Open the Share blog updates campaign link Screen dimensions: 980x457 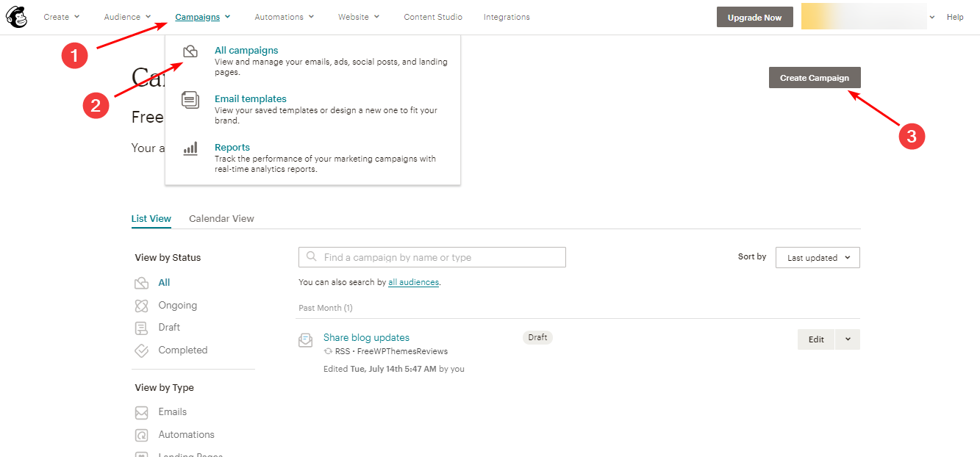click(366, 338)
